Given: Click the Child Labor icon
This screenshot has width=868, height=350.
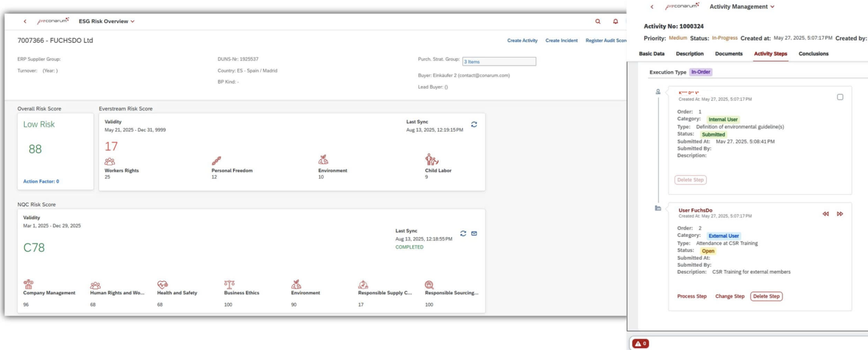Looking at the screenshot, I should click(432, 160).
